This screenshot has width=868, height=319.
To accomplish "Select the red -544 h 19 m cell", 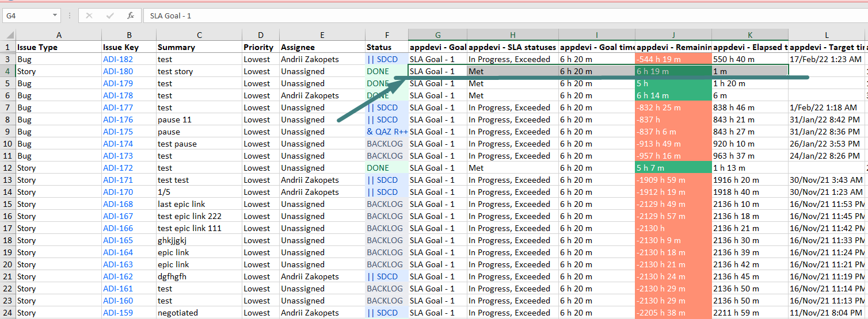I will point(673,59).
